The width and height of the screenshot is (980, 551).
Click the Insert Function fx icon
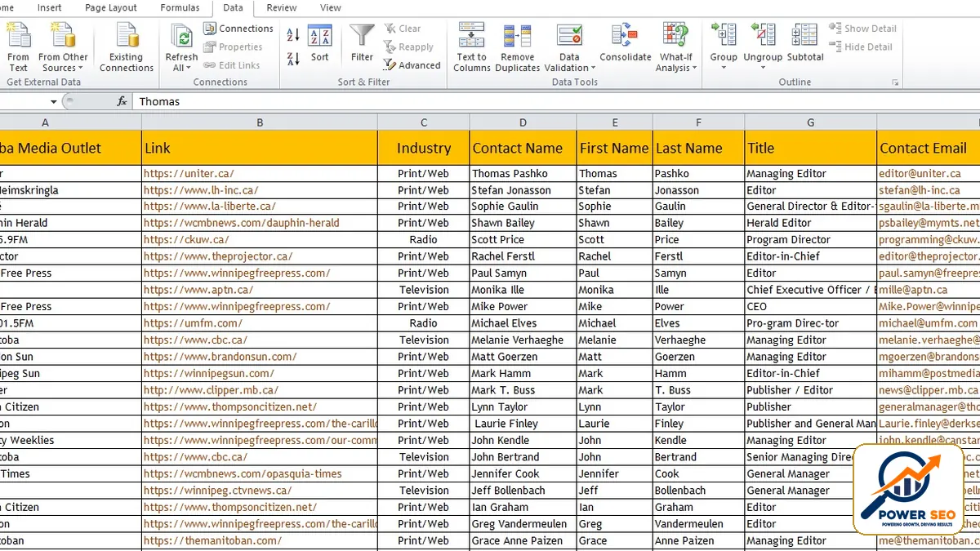(x=122, y=101)
